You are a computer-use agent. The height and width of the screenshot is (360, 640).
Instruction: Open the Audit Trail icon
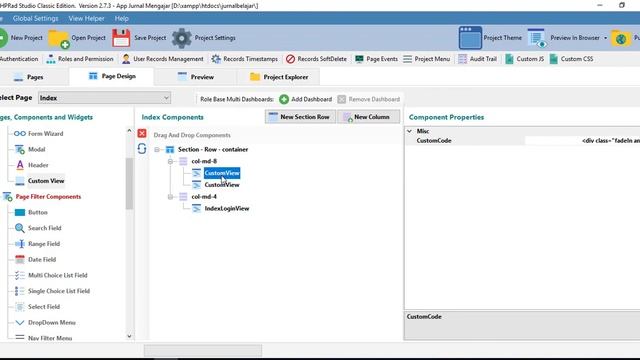pyautogui.click(x=462, y=59)
